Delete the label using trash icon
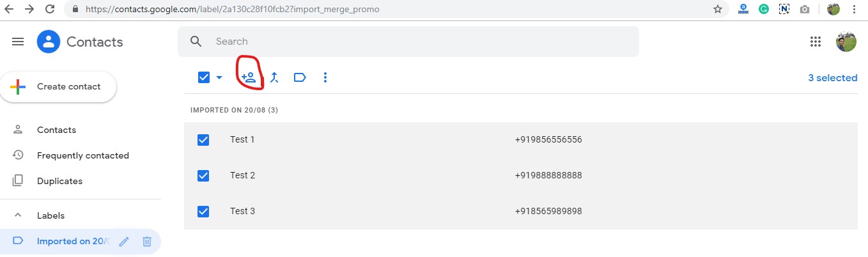Viewport: 868px width, 257px height. 147,241
